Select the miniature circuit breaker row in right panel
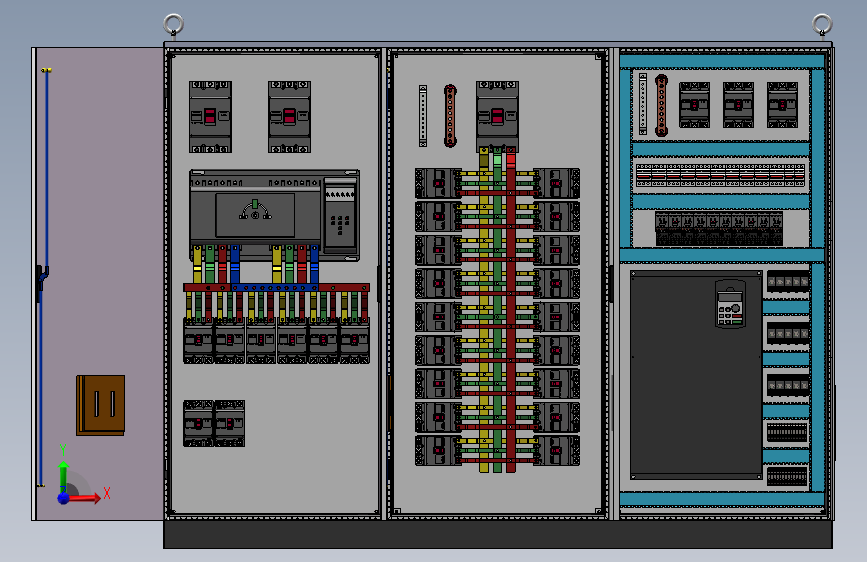The height and width of the screenshot is (562, 867). [719, 228]
